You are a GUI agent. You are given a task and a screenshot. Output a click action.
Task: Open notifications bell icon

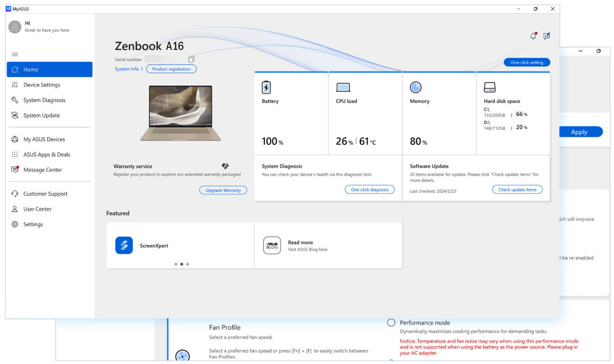(x=533, y=36)
